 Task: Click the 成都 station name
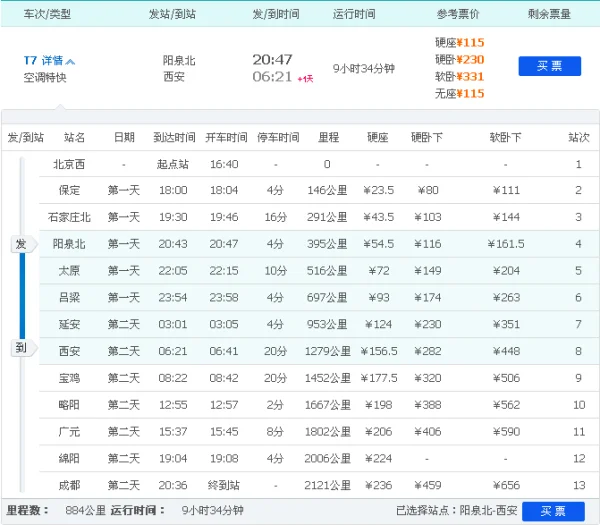click(x=69, y=485)
